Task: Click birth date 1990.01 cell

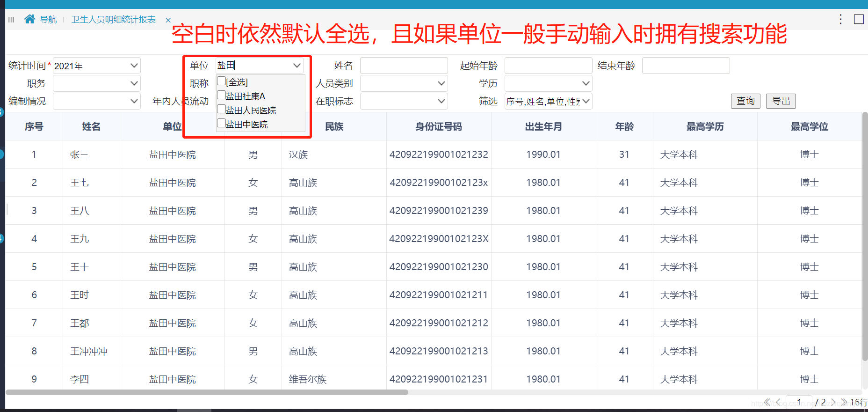Action: click(543, 154)
